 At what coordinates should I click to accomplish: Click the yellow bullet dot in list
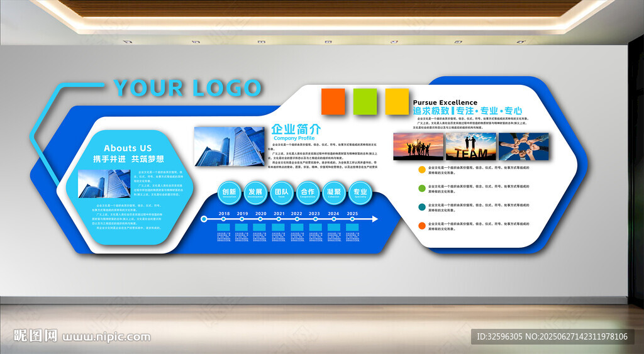[422, 170]
